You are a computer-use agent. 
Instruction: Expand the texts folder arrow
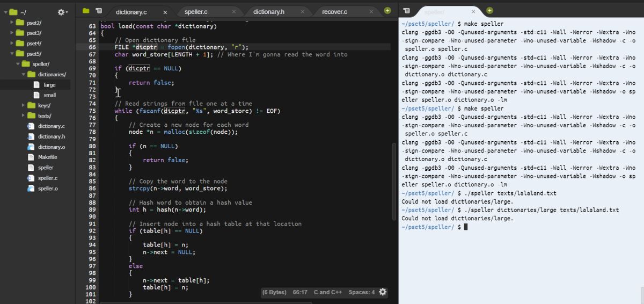coord(23,115)
